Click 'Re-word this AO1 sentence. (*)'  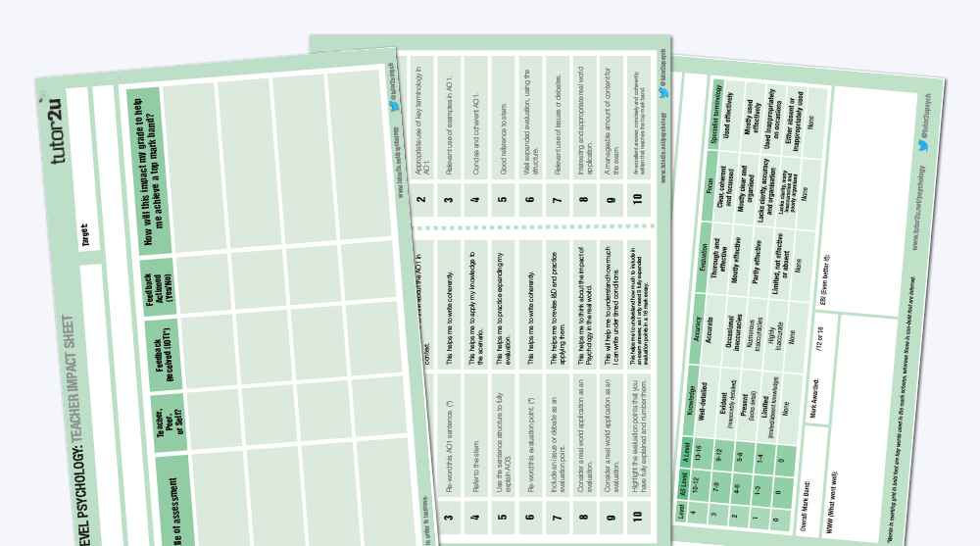tap(450, 446)
